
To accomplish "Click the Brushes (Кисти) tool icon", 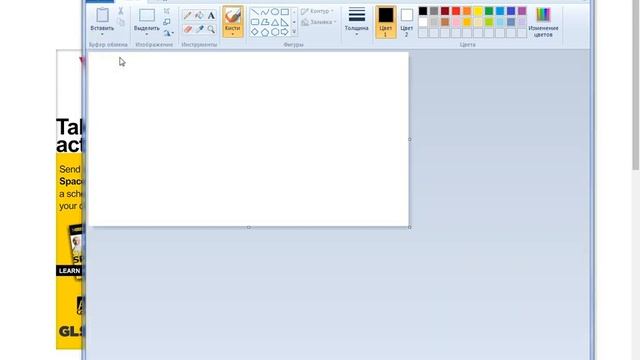I will coord(233,16).
